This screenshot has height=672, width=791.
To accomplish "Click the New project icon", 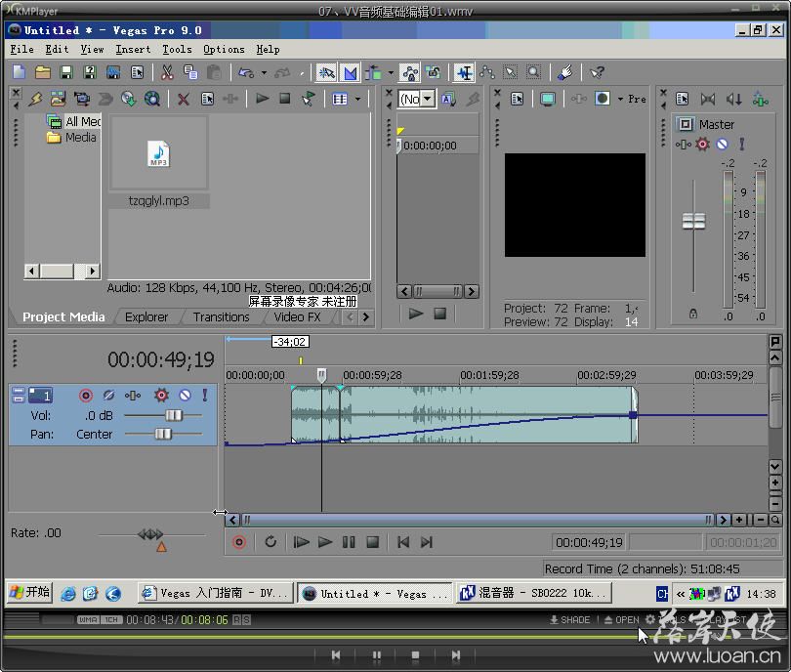I will click(19, 72).
